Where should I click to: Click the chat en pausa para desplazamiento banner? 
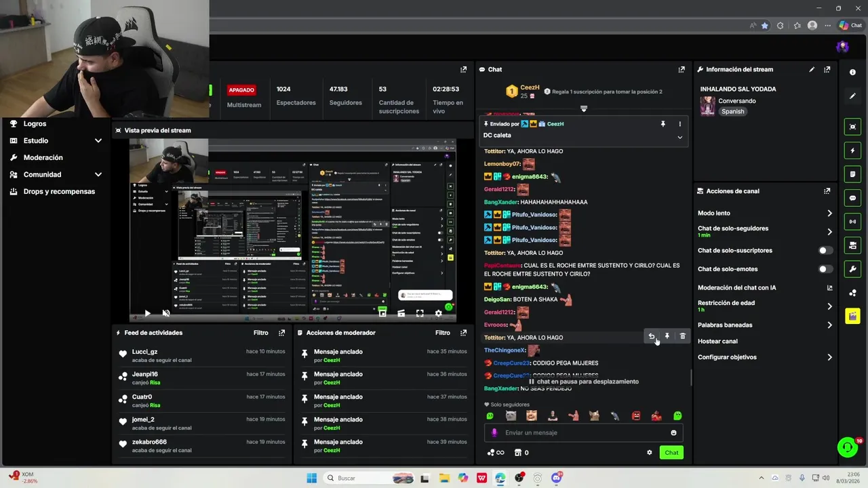pos(583,382)
